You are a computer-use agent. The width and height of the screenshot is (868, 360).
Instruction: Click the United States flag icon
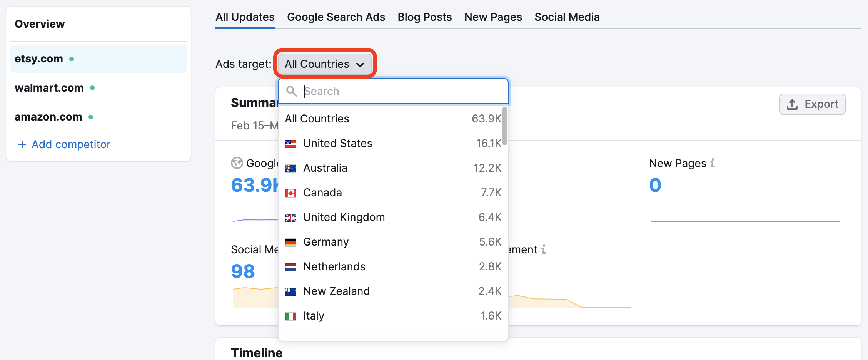tap(291, 143)
